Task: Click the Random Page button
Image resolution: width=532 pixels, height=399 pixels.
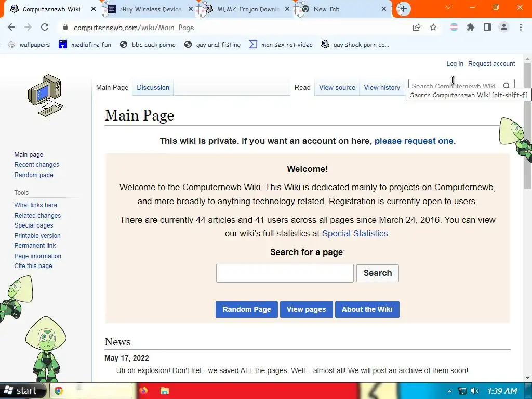Action: [247, 310]
